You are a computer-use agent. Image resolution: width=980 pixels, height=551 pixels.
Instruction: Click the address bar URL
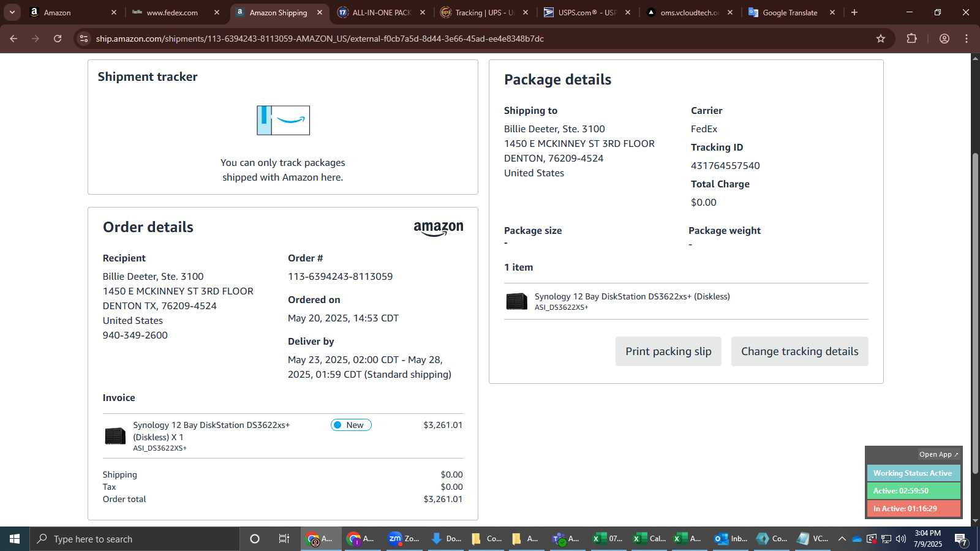point(320,39)
